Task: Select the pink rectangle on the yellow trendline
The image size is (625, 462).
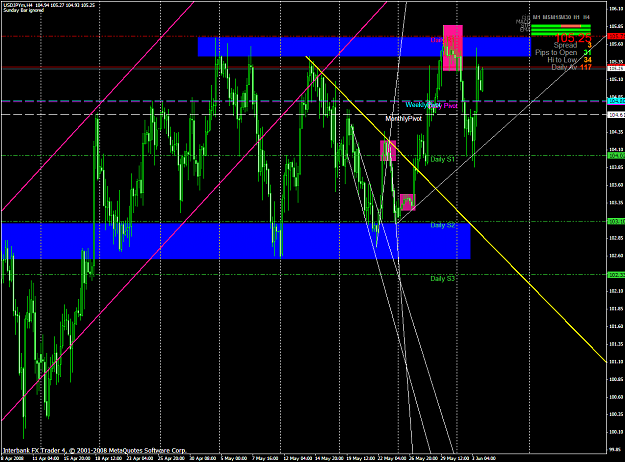Action: point(387,150)
